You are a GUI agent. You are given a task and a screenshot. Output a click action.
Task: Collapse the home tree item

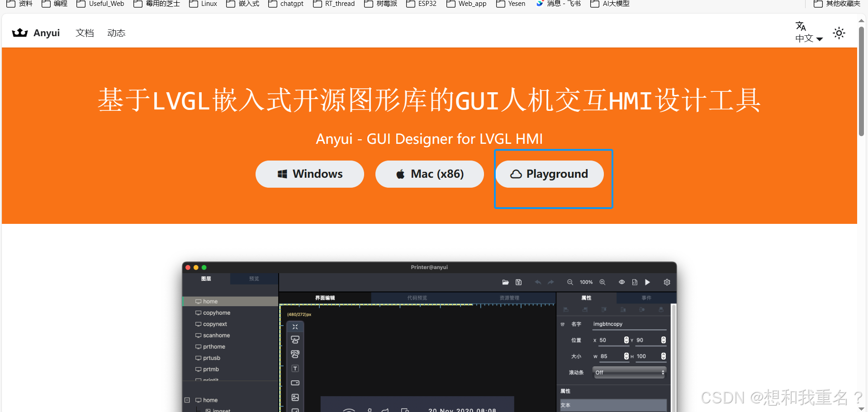(187, 400)
